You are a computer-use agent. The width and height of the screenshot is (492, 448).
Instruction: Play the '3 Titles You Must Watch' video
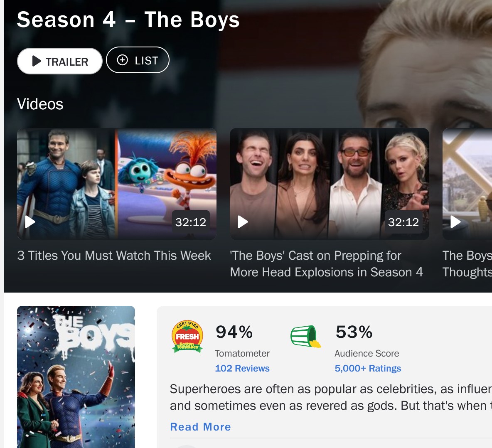(x=30, y=222)
